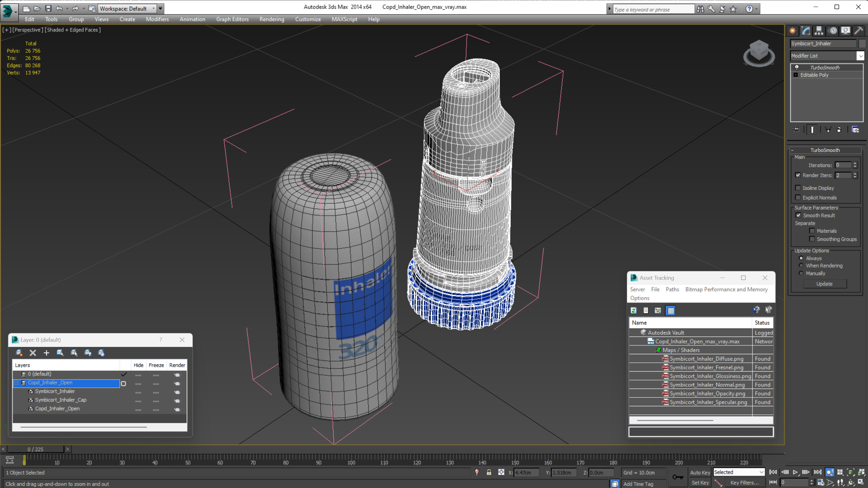Click the Selection Lock padlock icon
Screen dimensions: 868x488
coord(489,472)
